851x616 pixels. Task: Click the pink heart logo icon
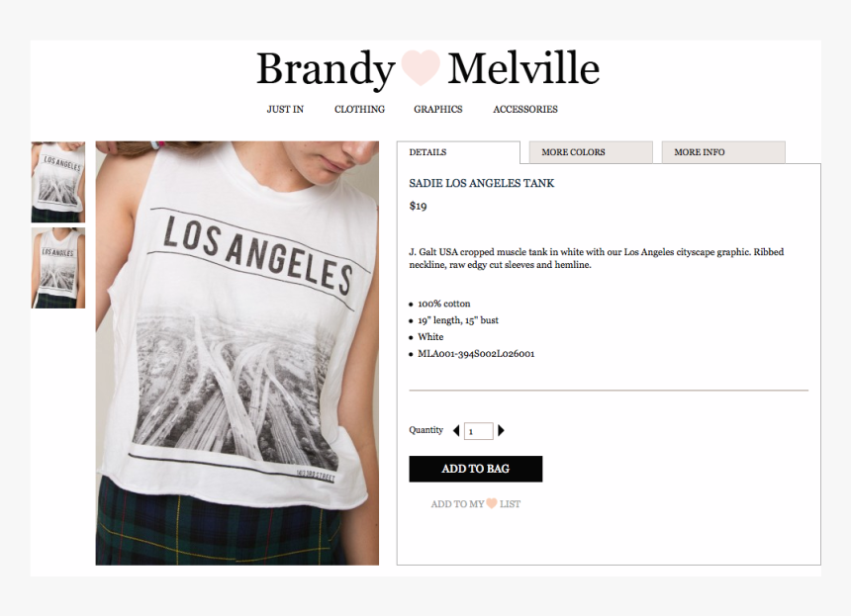pyautogui.click(x=421, y=68)
